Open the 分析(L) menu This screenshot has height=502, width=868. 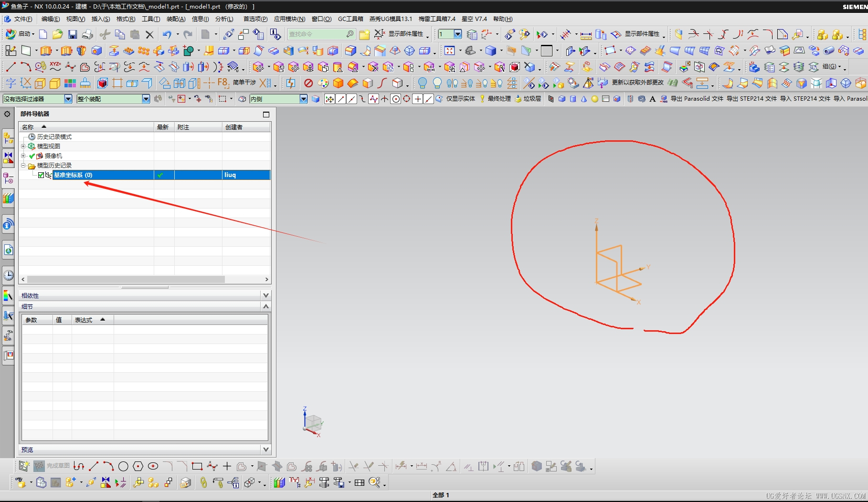point(224,19)
